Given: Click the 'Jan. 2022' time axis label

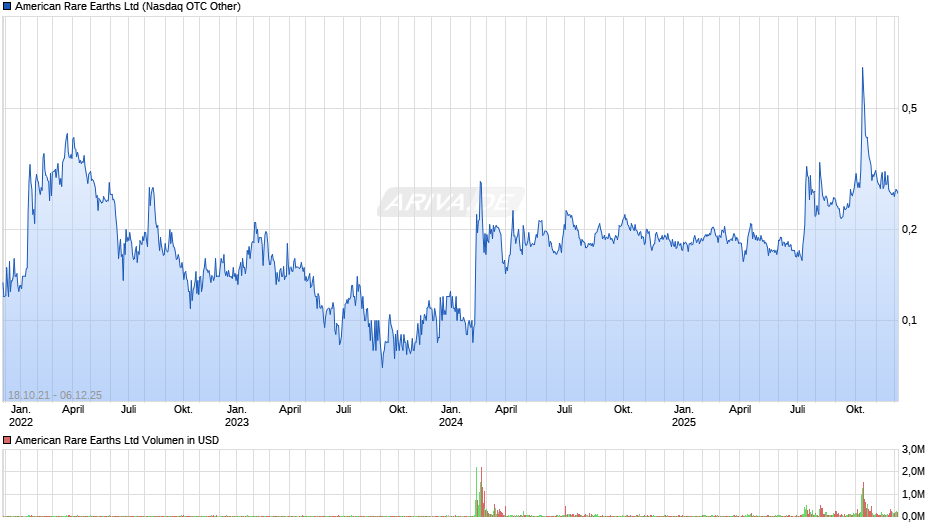Looking at the screenshot, I should tap(20, 416).
